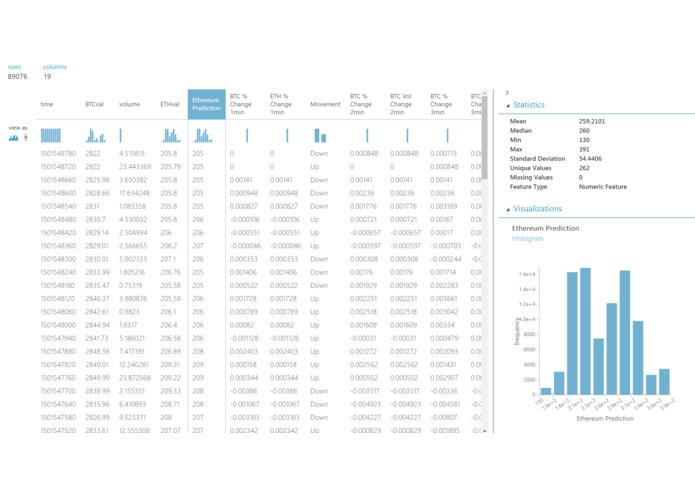Viewport: 695px width, 494px height.
Task: Click BTCval cell 2825.98
Action: 97,180
